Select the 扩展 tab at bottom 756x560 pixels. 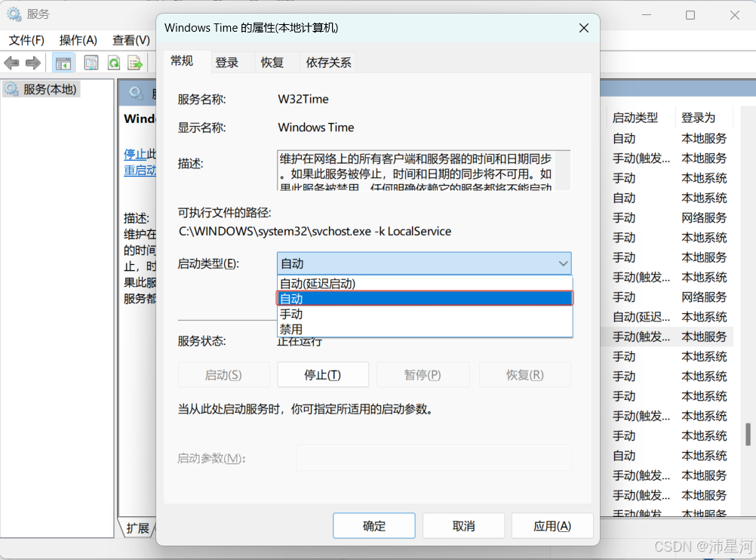coord(137,528)
